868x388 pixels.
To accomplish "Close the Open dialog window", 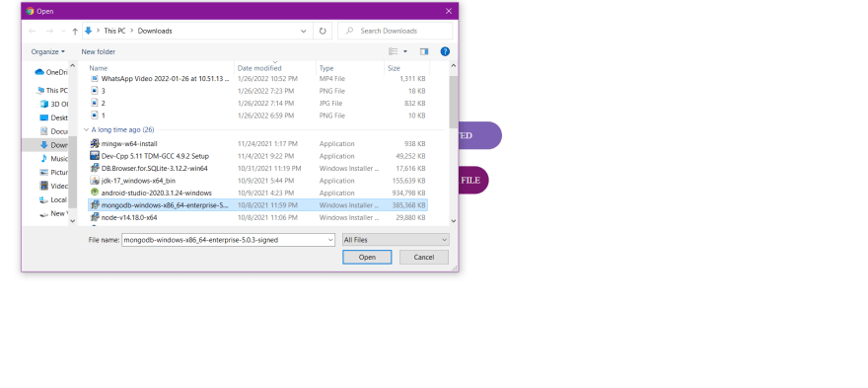I will [449, 11].
